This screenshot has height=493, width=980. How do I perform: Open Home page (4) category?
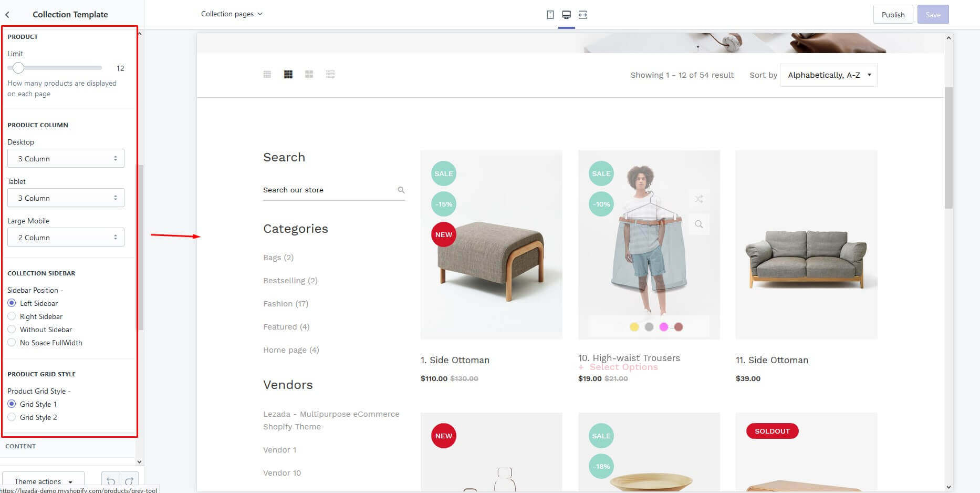tap(291, 350)
